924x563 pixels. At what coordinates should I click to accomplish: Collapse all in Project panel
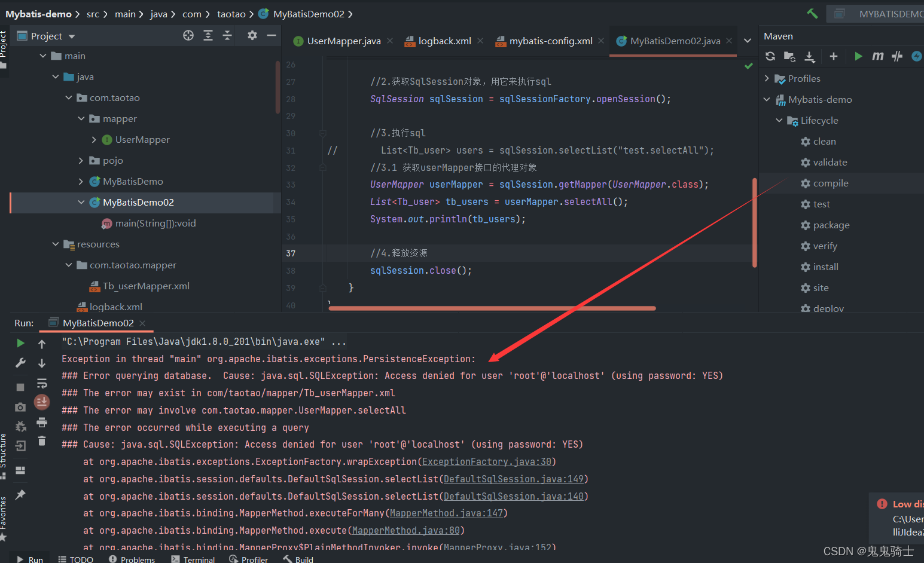pyautogui.click(x=227, y=36)
